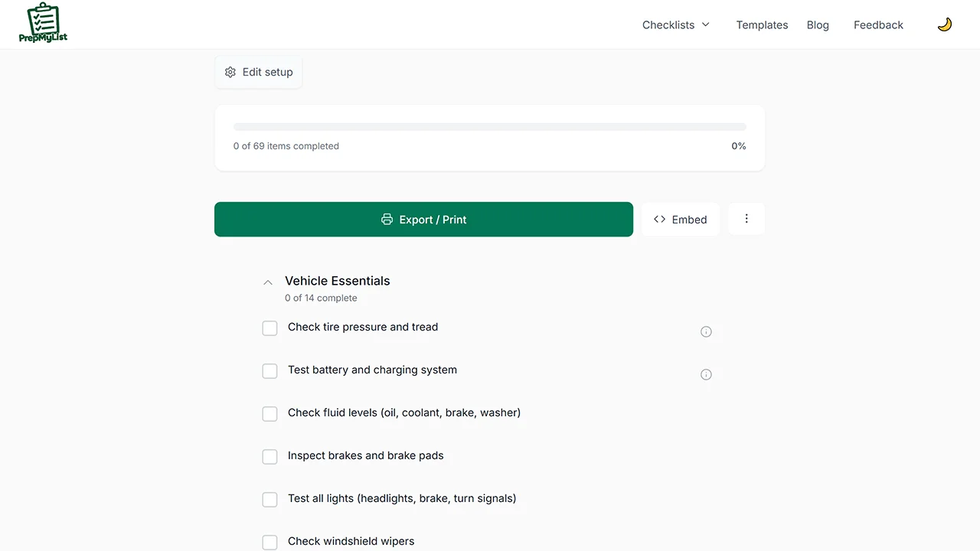This screenshot has width=980, height=551.
Task: Click the code brackets Embed icon
Action: click(659, 220)
